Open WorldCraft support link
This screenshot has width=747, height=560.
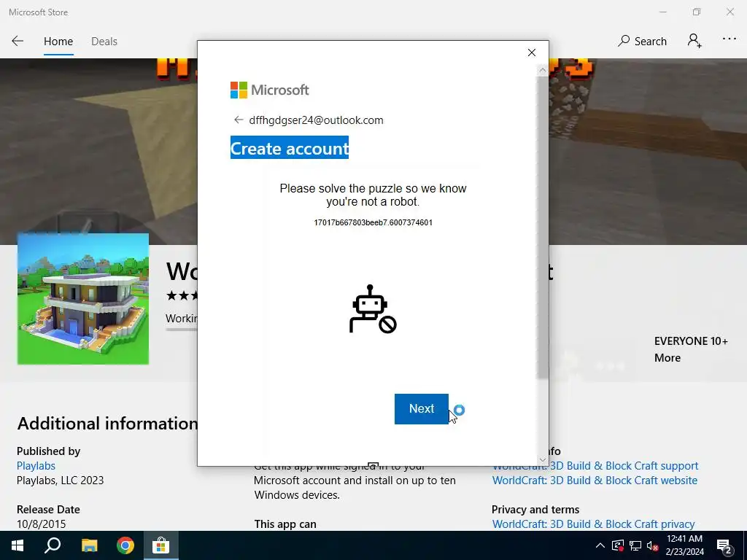(x=595, y=466)
